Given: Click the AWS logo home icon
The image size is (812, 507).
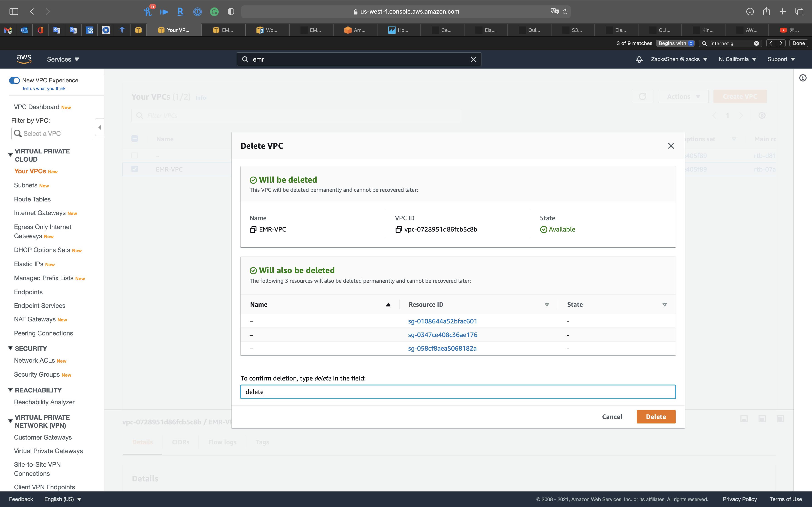Looking at the screenshot, I should [x=24, y=59].
